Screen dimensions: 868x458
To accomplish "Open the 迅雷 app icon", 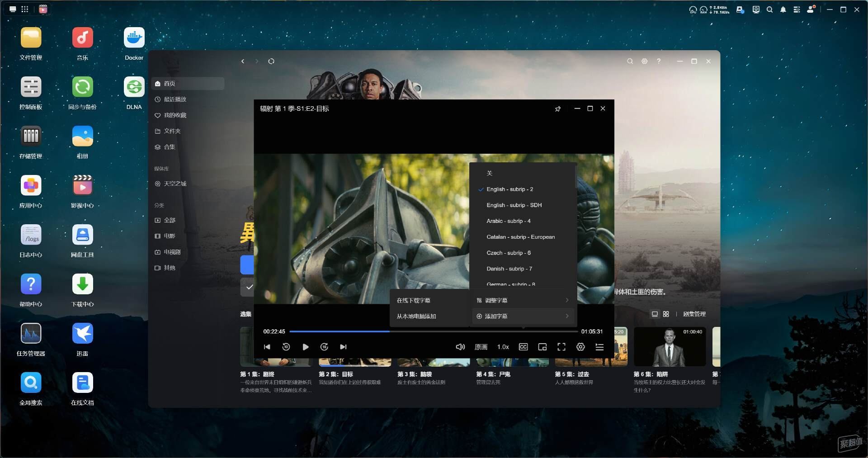I will 82,334.
